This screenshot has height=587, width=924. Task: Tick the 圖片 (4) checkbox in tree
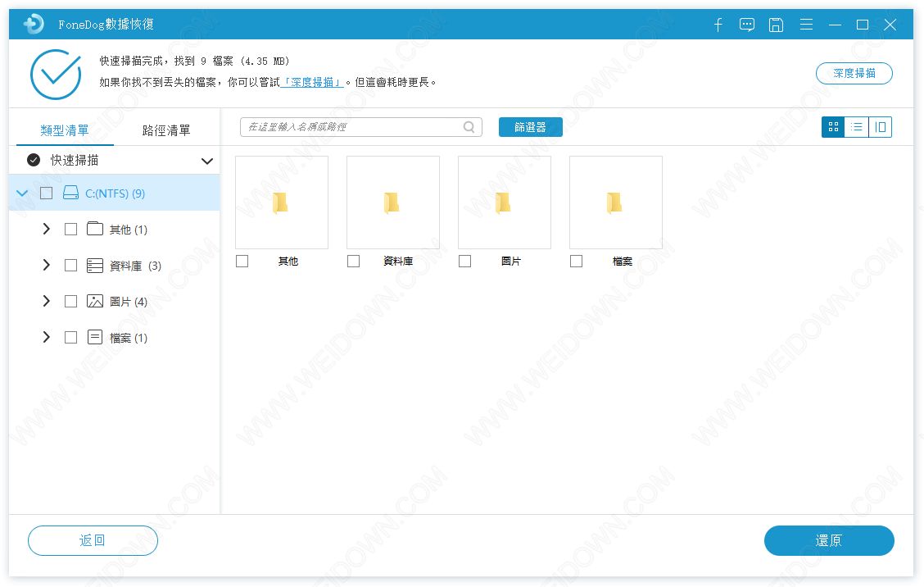(x=71, y=302)
